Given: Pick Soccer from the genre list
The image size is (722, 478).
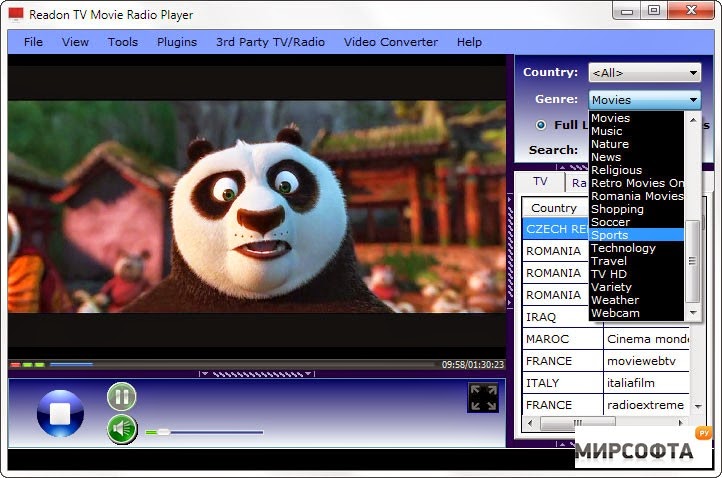Looking at the screenshot, I should [636, 222].
